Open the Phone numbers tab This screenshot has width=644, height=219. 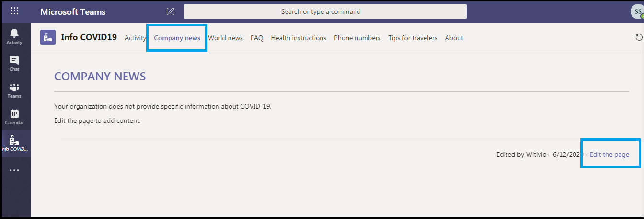pos(357,38)
